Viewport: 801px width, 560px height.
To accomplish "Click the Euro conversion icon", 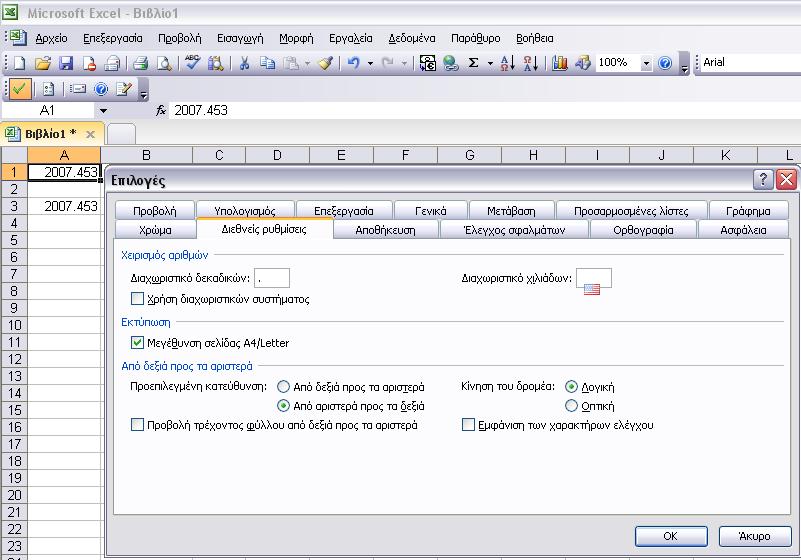I will 427,63.
